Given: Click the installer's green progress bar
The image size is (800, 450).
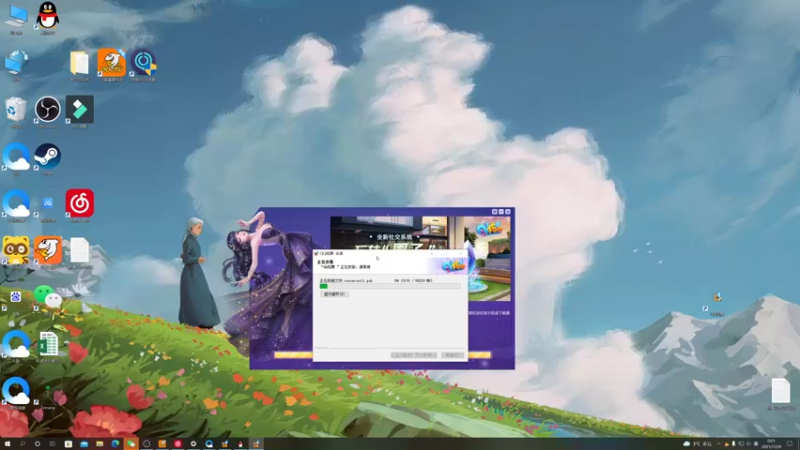Looking at the screenshot, I should pyautogui.click(x=390, y=286).
